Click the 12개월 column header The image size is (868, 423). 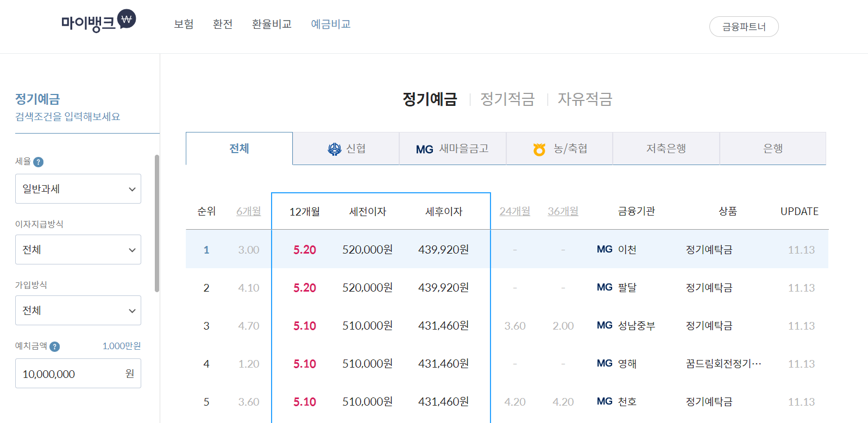tap(305, 212)
